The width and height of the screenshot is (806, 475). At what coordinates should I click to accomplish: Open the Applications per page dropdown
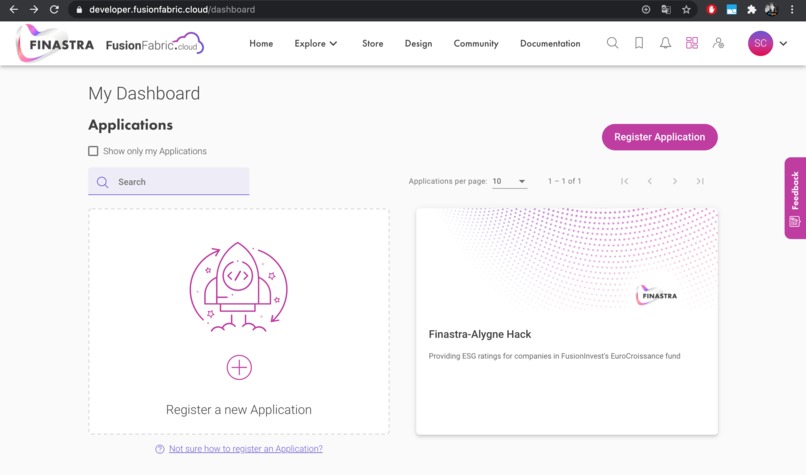click(509, 181)
